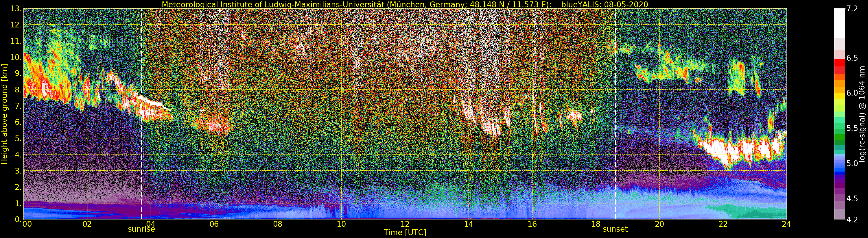Image resolution: width=868 pixels, height=238 pixels.
Task: Click height axis tick label '1.'
Action: [18, 203]
